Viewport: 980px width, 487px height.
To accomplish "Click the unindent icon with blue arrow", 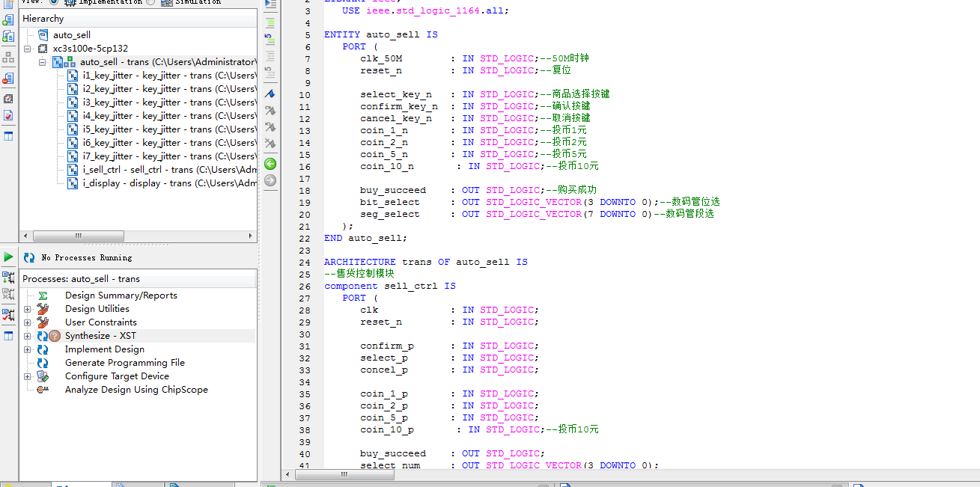I will (x=270, y=38).
